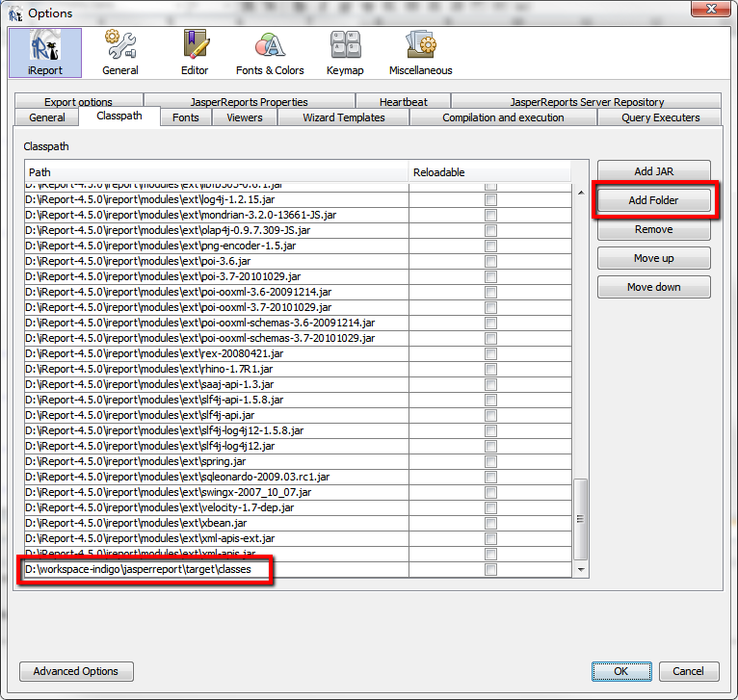
Task: Enable Reloadable for spring.jar
Action: point(490,461)
